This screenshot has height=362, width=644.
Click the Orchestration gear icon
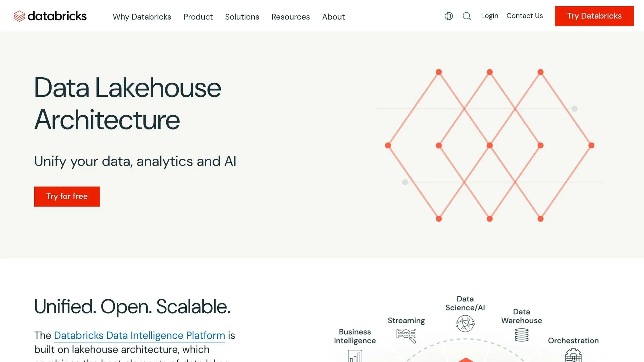573,355
